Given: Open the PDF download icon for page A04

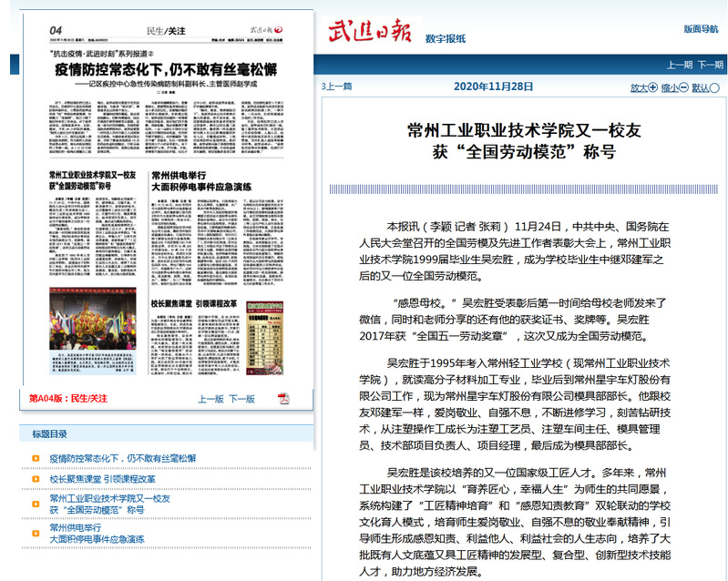Looking at the screenshot, I should click(283, 398).
